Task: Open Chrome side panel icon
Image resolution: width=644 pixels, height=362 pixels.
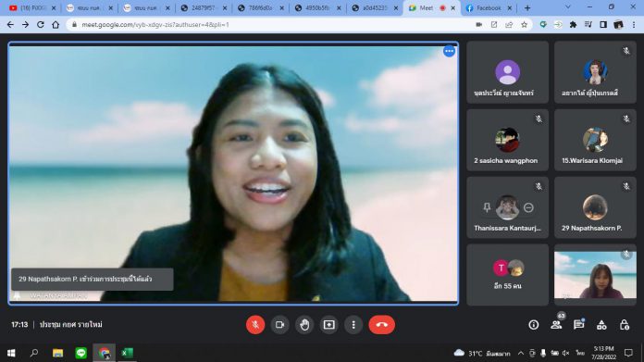Action: click(603, 25)
